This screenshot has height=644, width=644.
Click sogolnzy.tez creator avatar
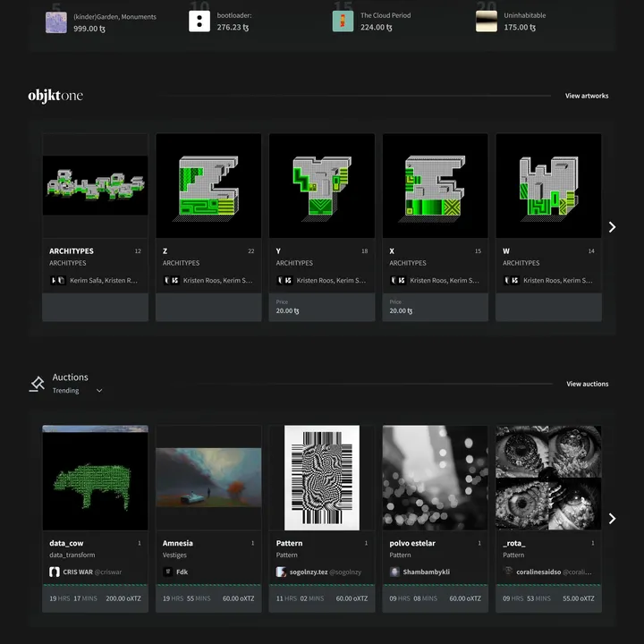coord(282,572)
